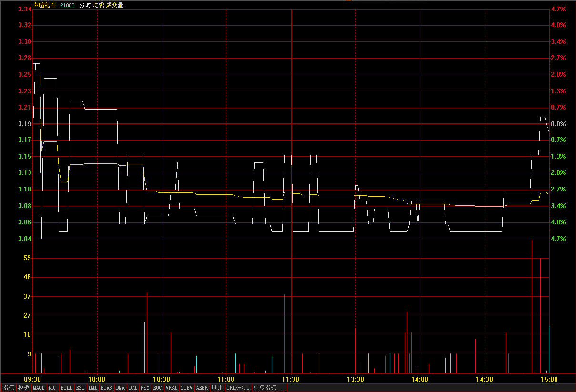Show the BIAS indicator

coord(107,388)
